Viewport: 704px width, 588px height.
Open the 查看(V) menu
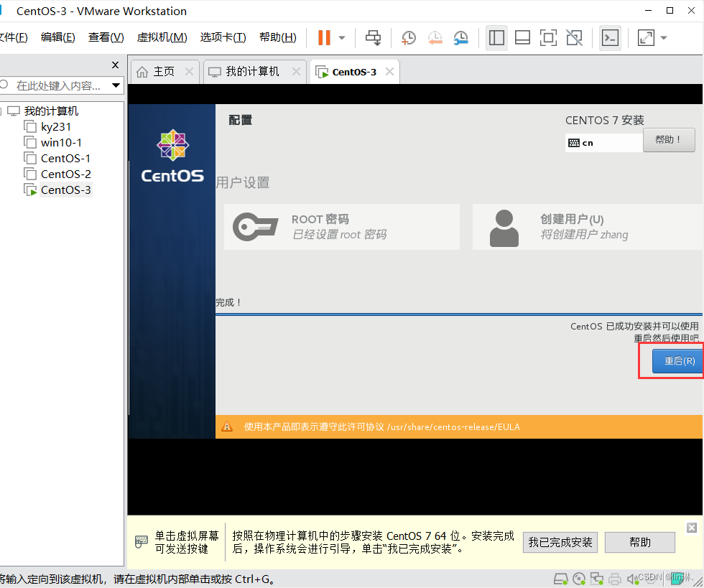[106, 37]
